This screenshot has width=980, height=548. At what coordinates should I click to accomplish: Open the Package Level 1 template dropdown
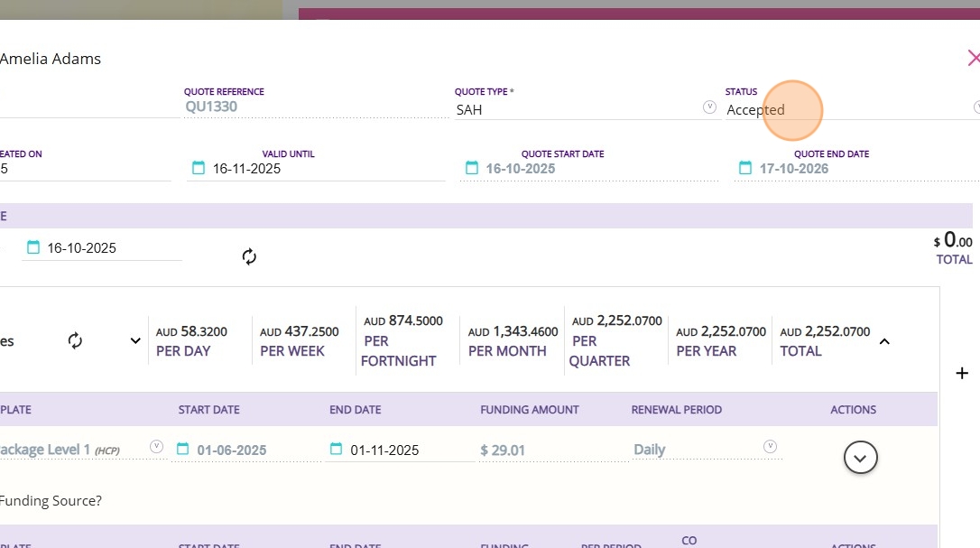point(156,446)
